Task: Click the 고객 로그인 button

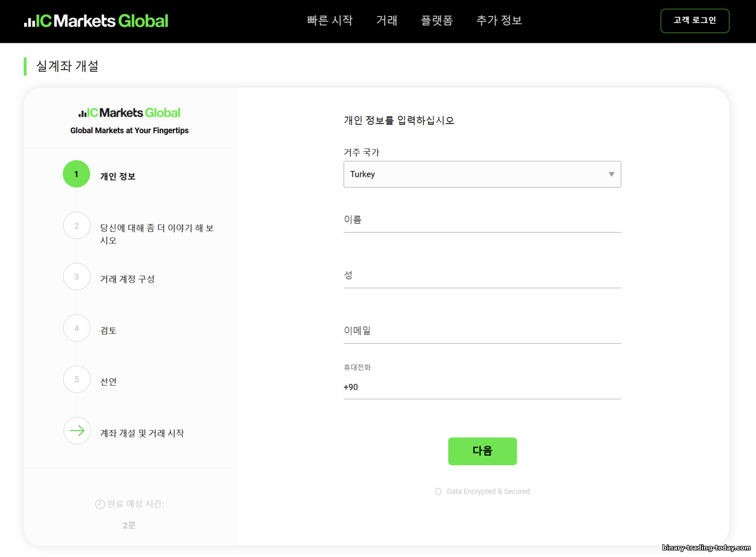Action: point(695,21)
